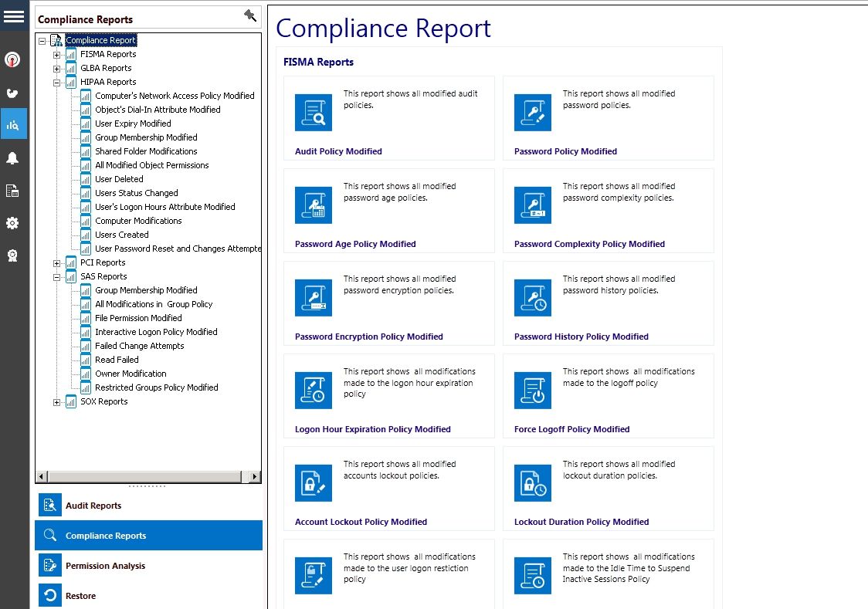Switch to the Audit Reports section

(x=148, y=505)
